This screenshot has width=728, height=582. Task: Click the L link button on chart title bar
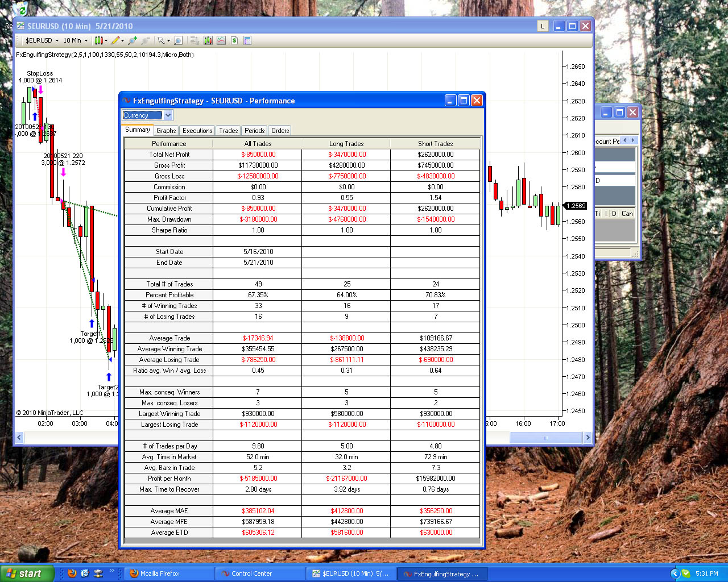[x=543, y=26]
